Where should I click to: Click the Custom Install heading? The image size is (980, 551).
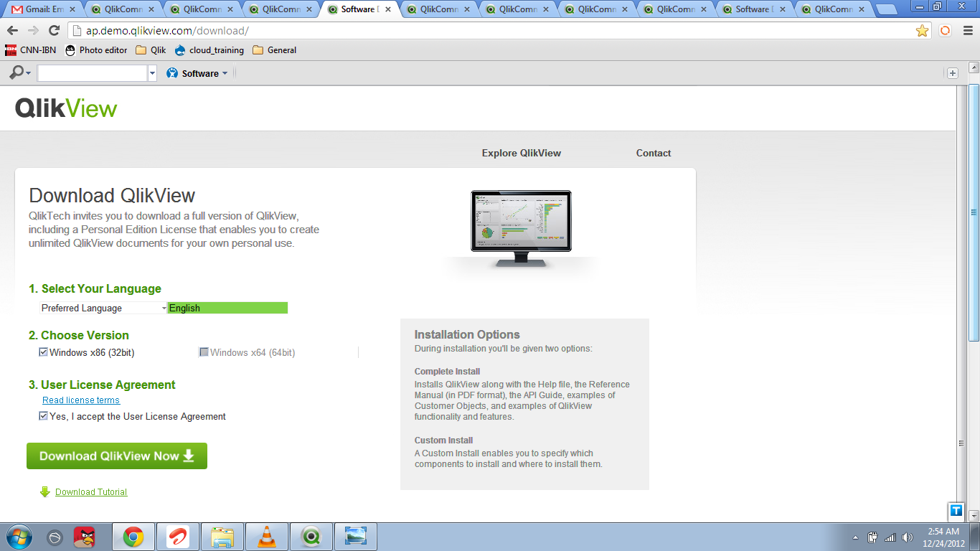point(443,441)
